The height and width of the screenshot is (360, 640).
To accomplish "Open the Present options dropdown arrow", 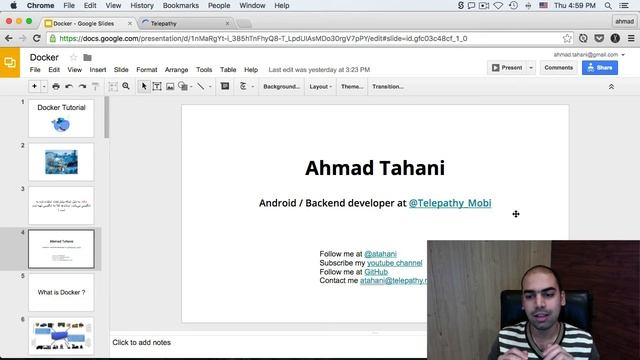I will [x=531, y=68].
